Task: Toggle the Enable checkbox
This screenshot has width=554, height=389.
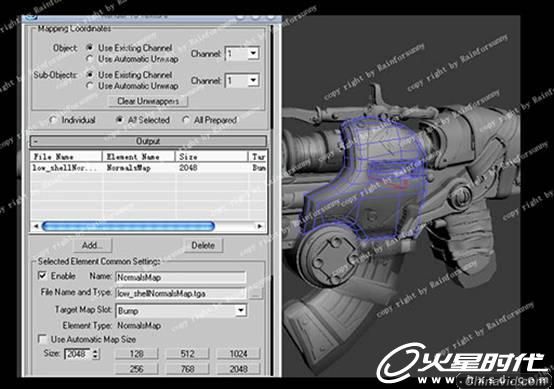Action: coord(42,276)
